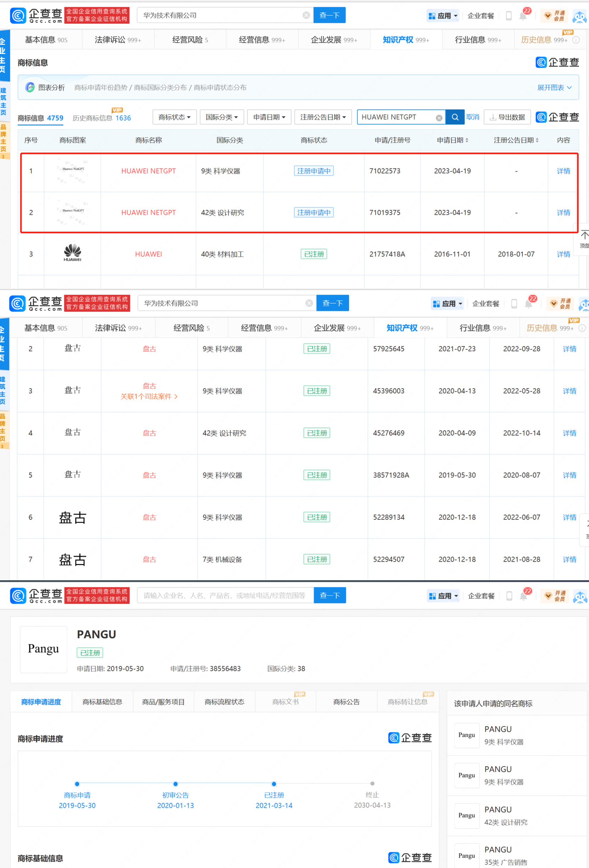The image size is (589, 868).
Task: Open the 国际分类 dropdown
Action: 222,117
